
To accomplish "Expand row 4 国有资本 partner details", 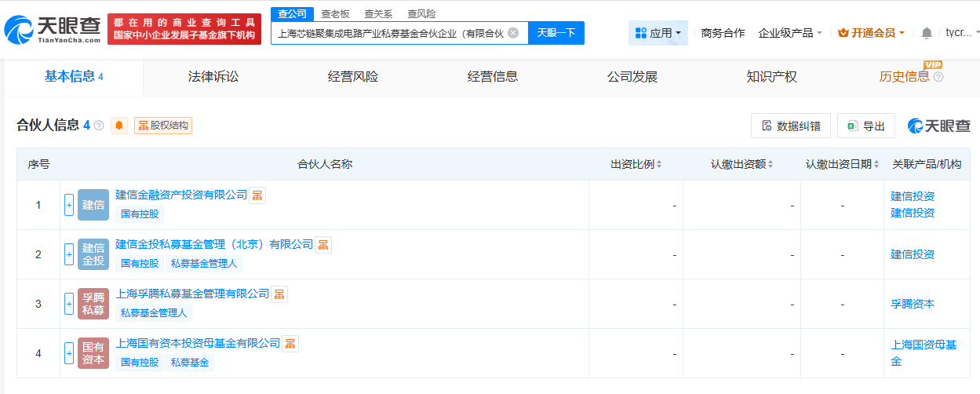I will [69, 353].
